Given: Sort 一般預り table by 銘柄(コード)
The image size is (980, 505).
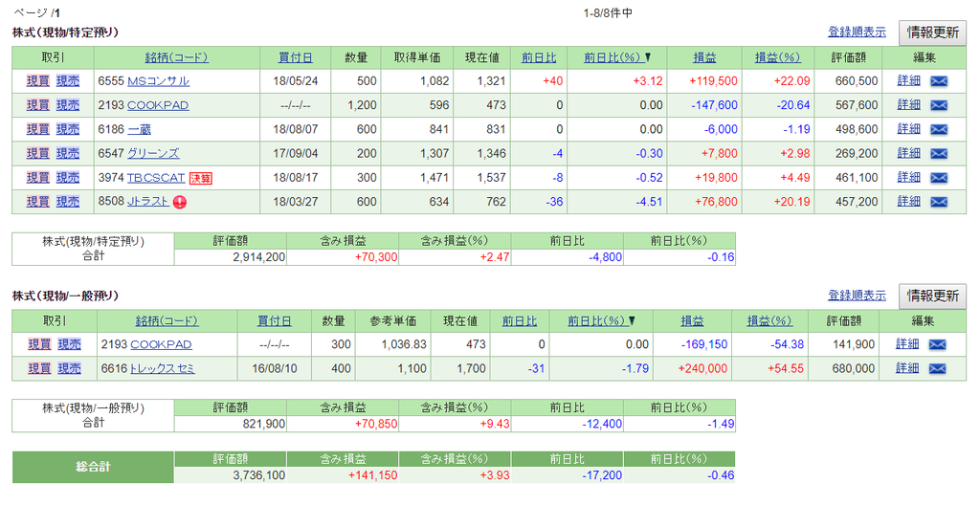Looking at the screenshot, I should (167, 321).
